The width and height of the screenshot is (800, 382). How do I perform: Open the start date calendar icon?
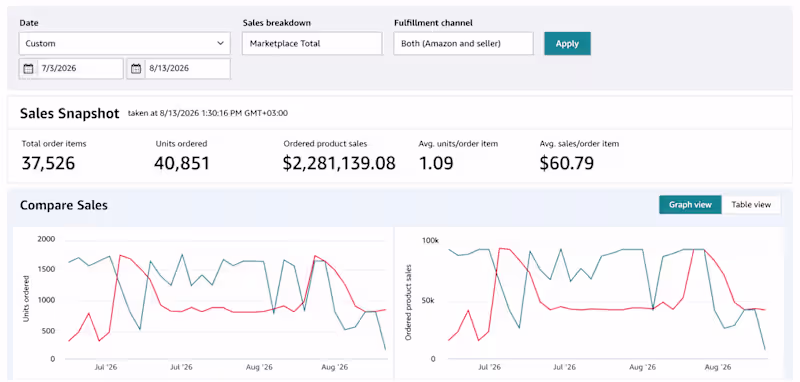pos(29,68)
